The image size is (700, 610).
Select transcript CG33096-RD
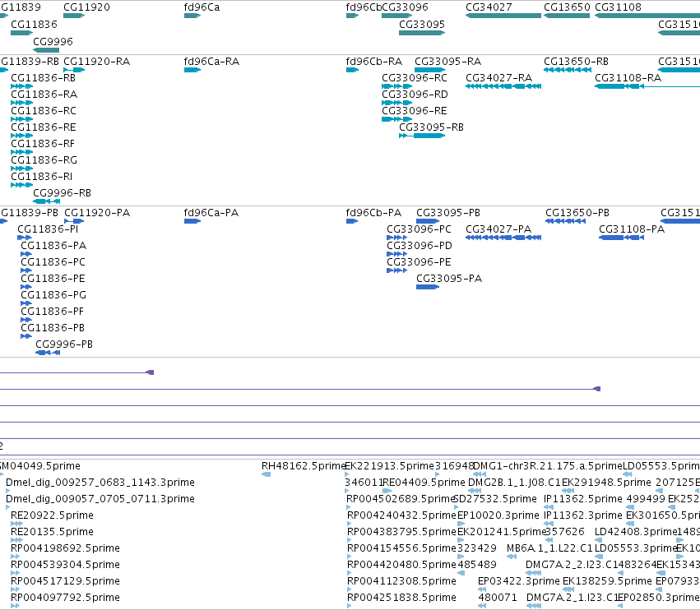pyautogui.click(x=396, y=103)
